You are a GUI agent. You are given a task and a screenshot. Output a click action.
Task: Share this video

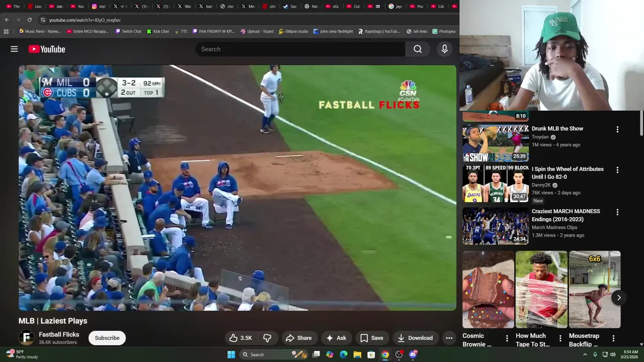coord(298,338)
